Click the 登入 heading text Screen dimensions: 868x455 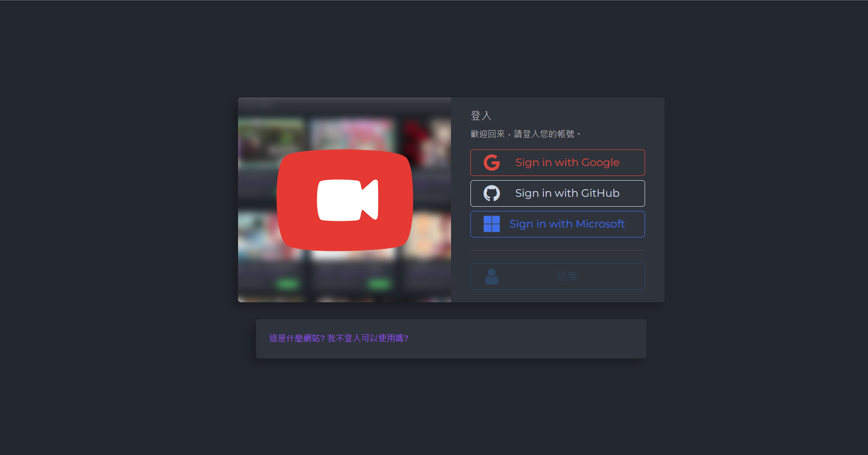(481, 116)
